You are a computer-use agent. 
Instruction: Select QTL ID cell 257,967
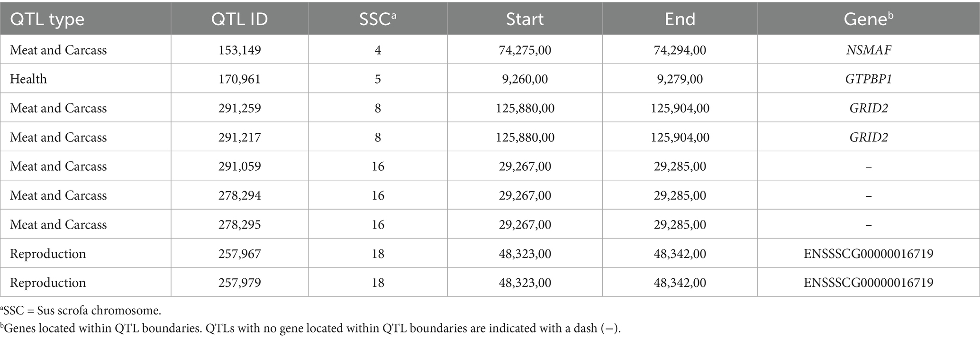pos(239,254)
